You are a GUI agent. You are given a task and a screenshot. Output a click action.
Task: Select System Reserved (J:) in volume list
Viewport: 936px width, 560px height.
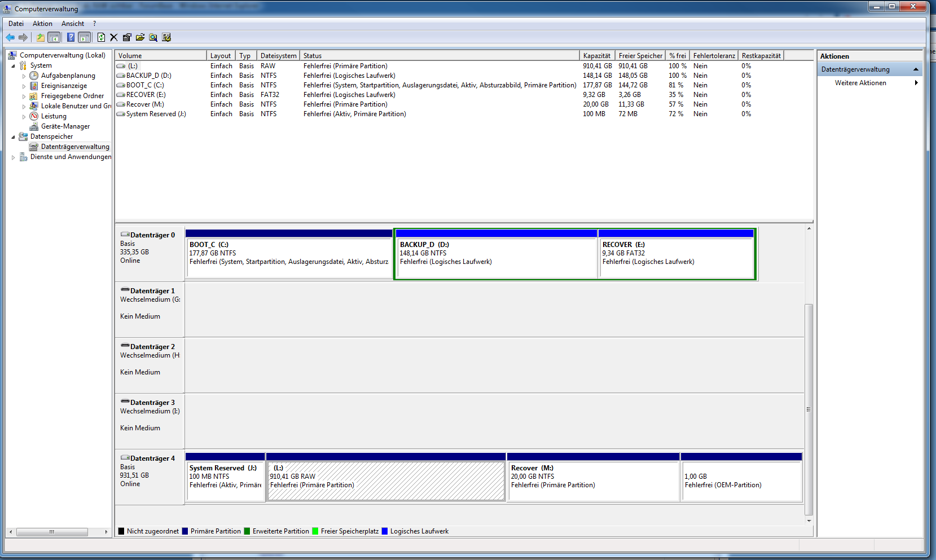(156, 114)
